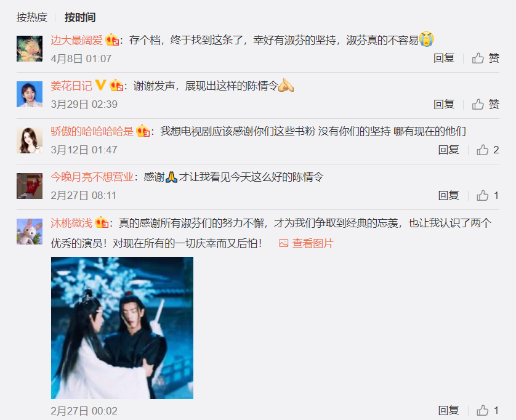
Task: Open 沐桃微浅's profile via username
Action: point(71,223)
